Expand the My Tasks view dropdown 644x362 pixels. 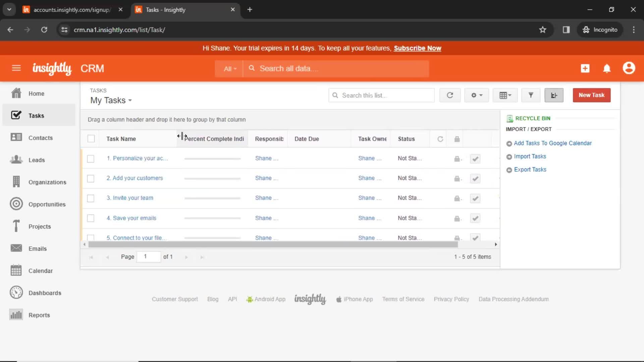(x=111, y=100)
